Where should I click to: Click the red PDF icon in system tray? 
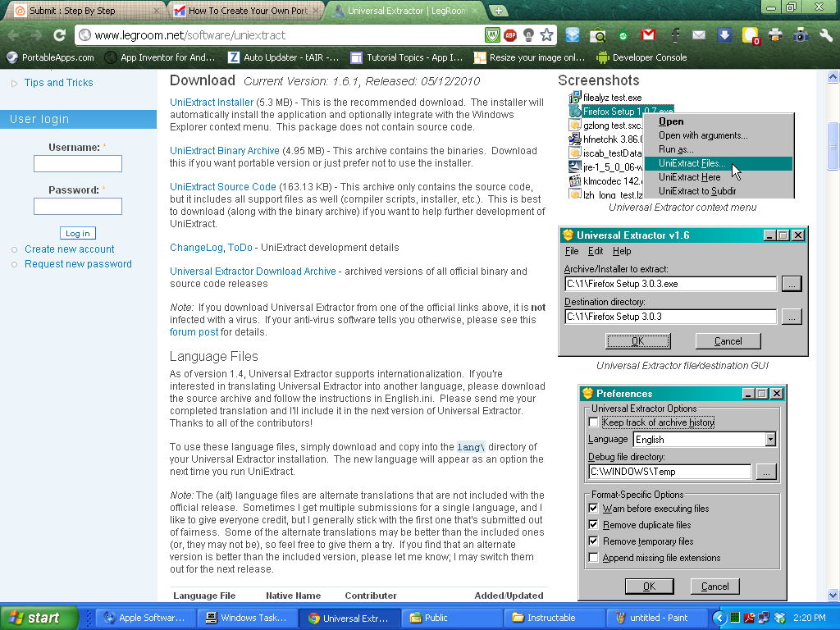[x=750, y=618]
